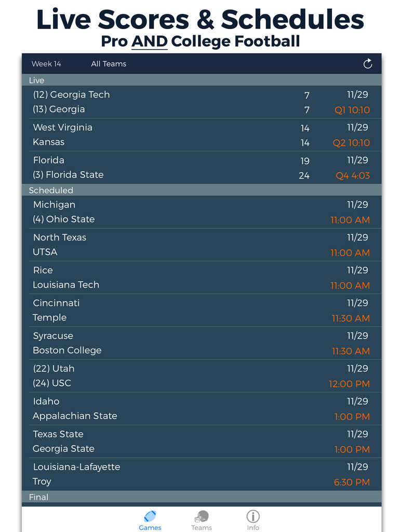Open Idaho vs Appalachian State game
The width and height of the screenshot is (399, 532).
point(202,408)
